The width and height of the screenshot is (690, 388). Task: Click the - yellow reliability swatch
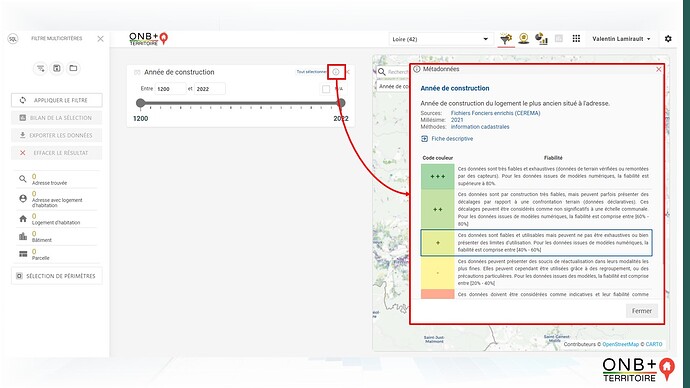coord(437,273)
